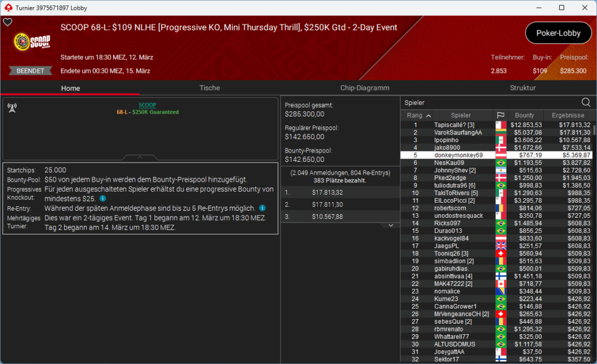Screen dimensions: 597x364
Task: Click the PokerStars spade window icon
Action: (x=6, y=8)
